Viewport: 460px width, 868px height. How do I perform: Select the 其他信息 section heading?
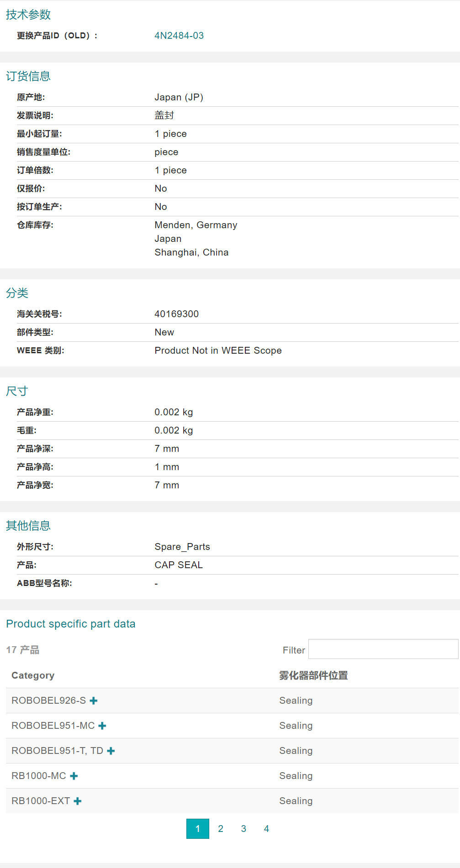[x=28, y=525]
